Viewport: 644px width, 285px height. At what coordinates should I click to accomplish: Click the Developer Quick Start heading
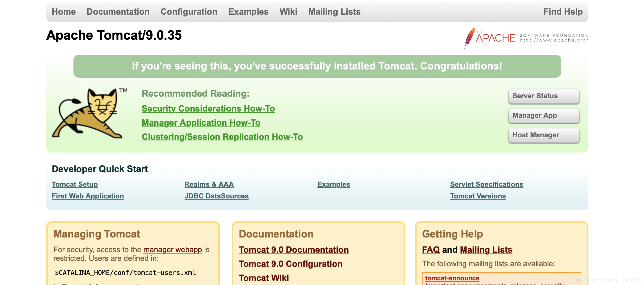(100, 169)
